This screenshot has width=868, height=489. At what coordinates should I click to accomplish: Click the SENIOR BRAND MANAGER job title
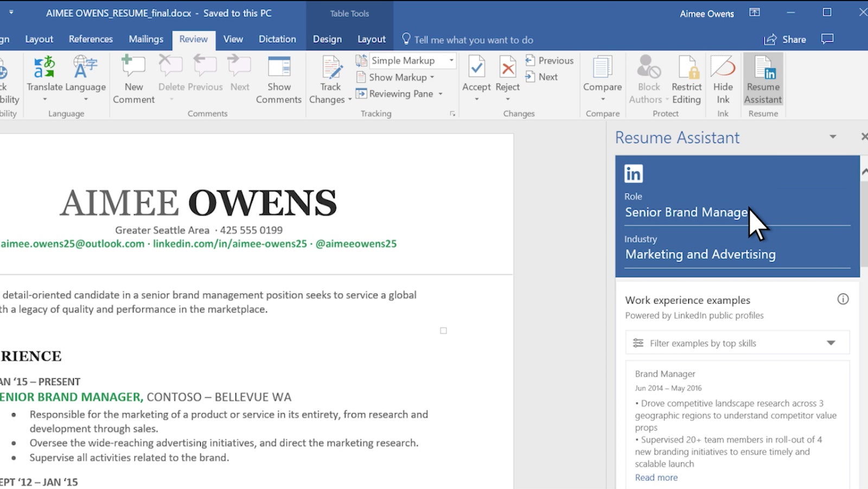click(x=72, y=397)
